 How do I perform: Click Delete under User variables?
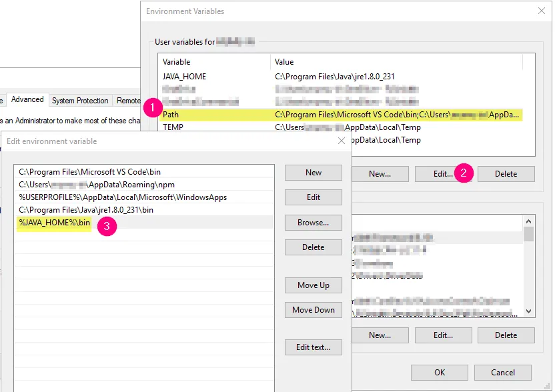click(506, 174)
